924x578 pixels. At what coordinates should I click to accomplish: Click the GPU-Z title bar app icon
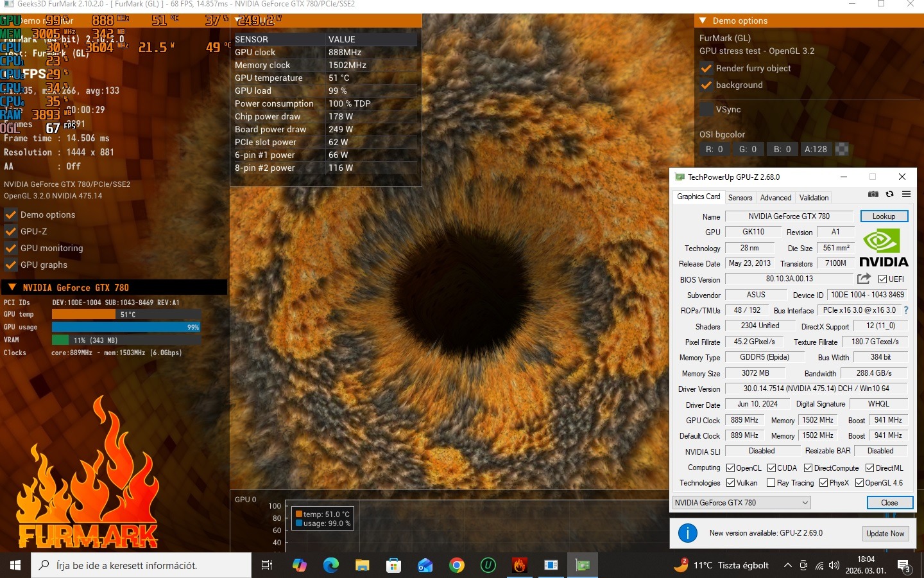pos(680,177)
